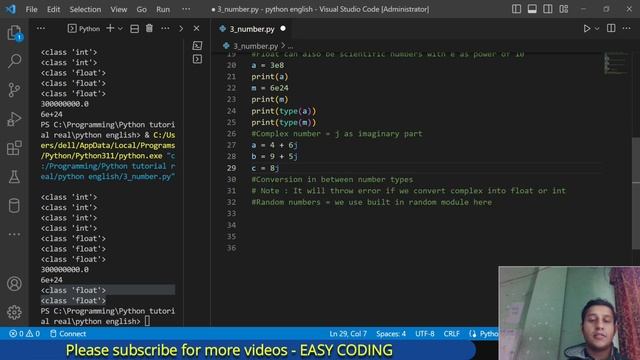Open the View menu
This screenshot has height=360, width=640.
118,9
